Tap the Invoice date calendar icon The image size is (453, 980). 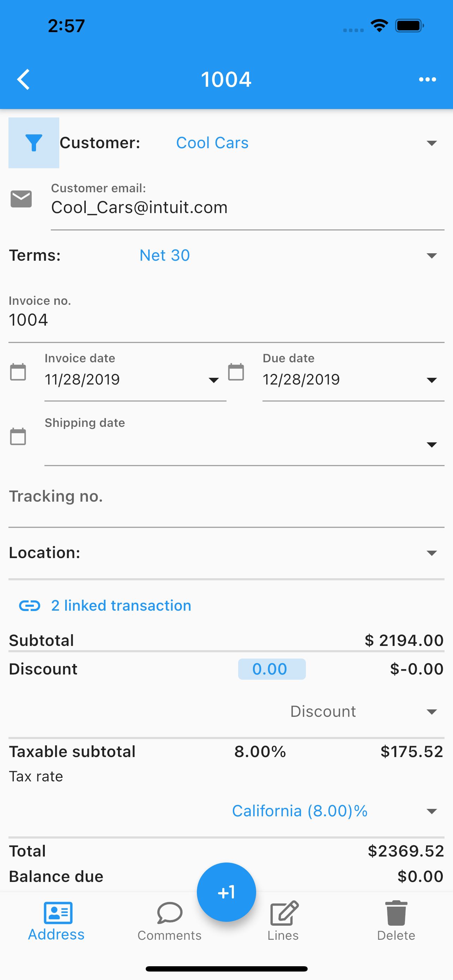coord(18,372)
